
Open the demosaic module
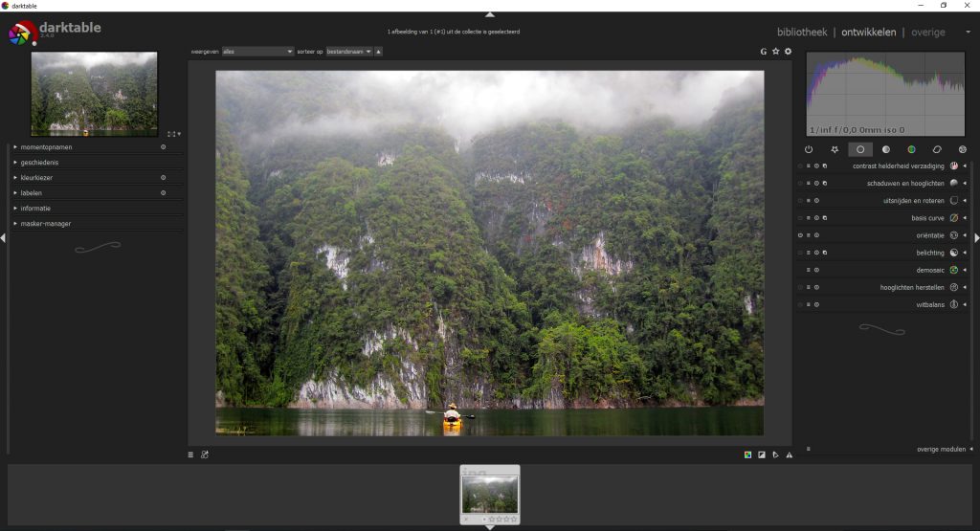coord(930,271)
